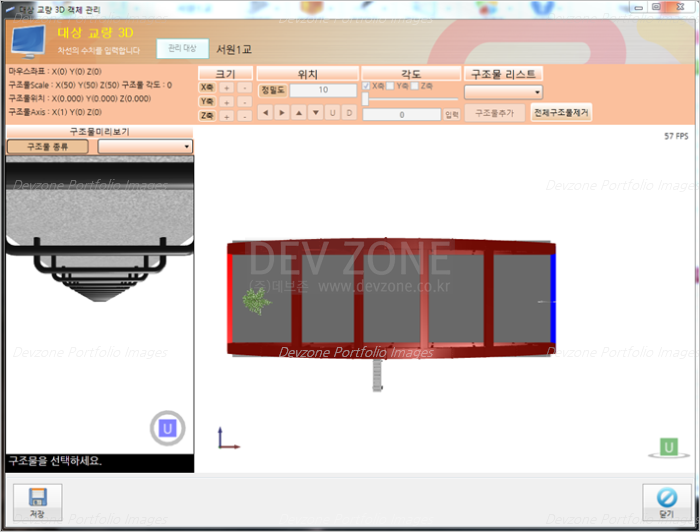Decrease X축 size with minus
Screen dimensions: 700x532
pos(244,88)
